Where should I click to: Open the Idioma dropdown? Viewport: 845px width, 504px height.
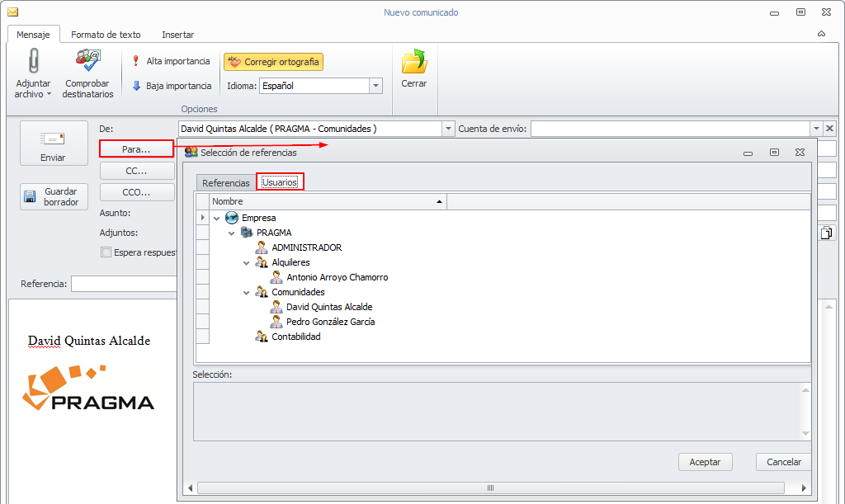point(375,86)
